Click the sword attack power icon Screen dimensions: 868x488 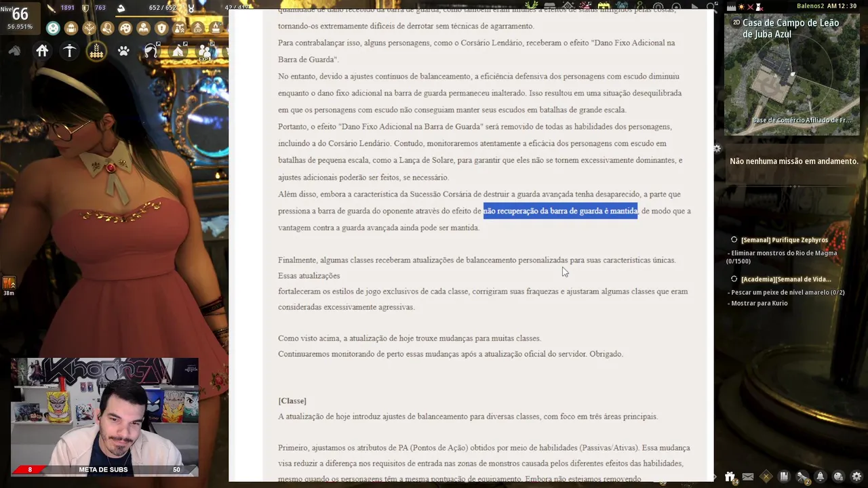click(52, 8)
